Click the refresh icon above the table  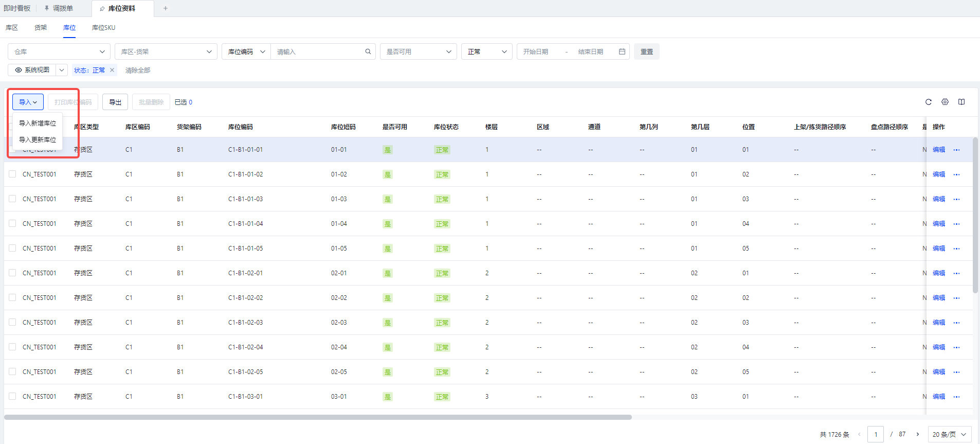click(928, 102)
